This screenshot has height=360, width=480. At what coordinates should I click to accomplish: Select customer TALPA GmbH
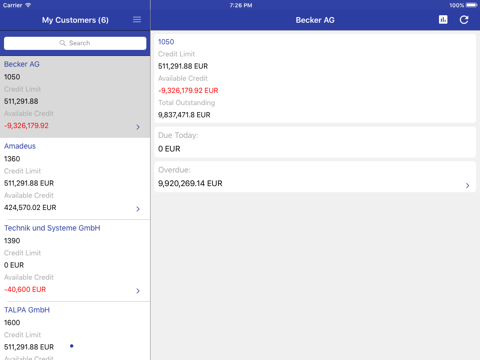(75, 331)
